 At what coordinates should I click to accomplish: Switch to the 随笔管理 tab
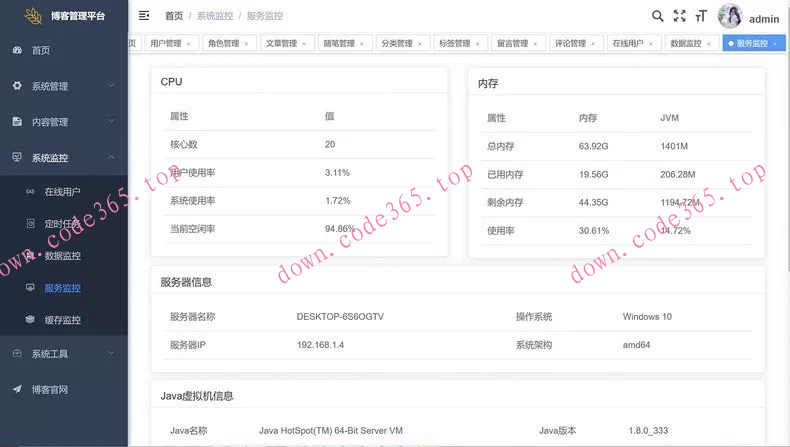(339, 43)
